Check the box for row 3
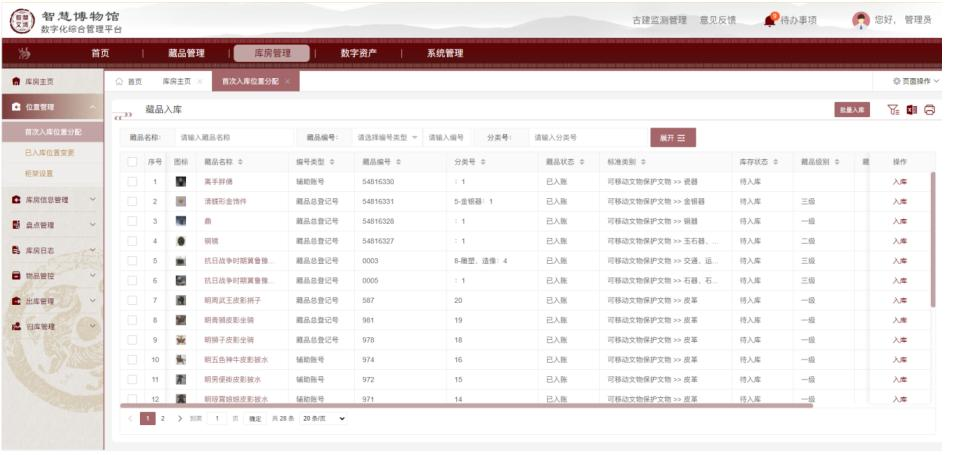The height and width of the screenshot is (455, 962). point(132,221)
